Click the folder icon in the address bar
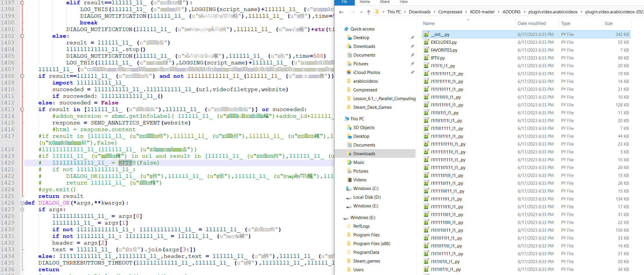This screenshot has width=644, height=275. [x=377, y=12]
